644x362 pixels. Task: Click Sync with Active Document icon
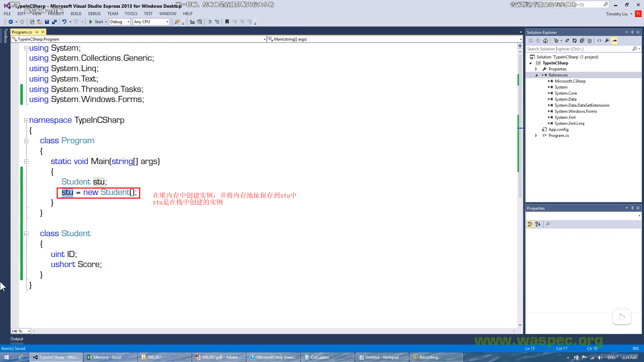pos(567,41)
